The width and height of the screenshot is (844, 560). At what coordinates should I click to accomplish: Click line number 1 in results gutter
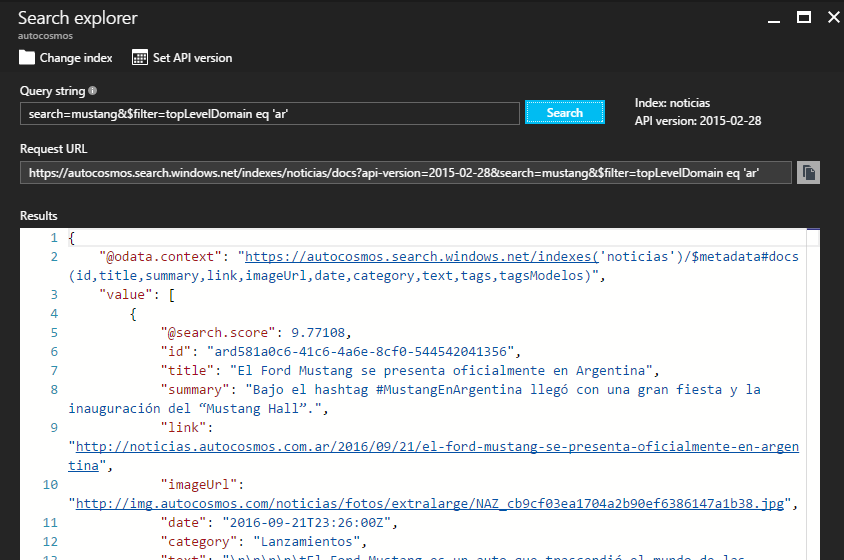pos(54,237)
